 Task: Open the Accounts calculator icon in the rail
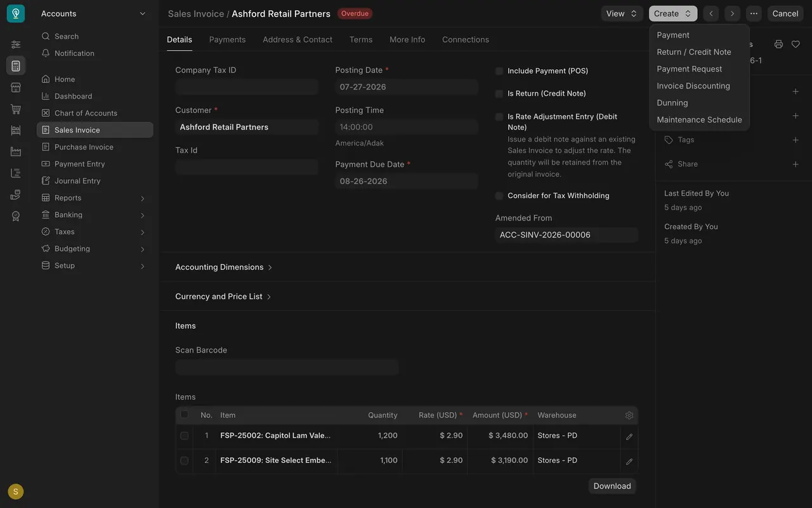click(16, 66)
